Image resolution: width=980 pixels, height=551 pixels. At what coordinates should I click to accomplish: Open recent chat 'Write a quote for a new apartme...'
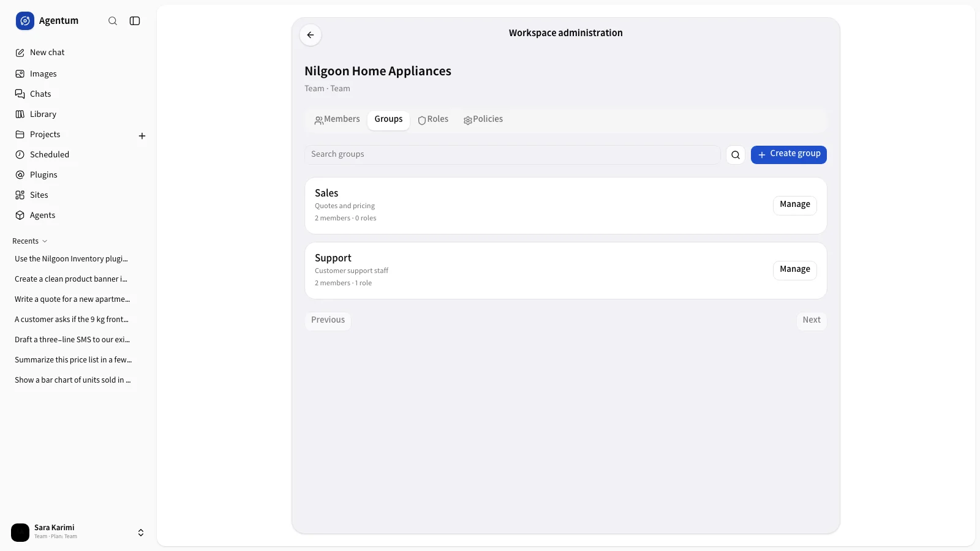[x=72, y=299]
